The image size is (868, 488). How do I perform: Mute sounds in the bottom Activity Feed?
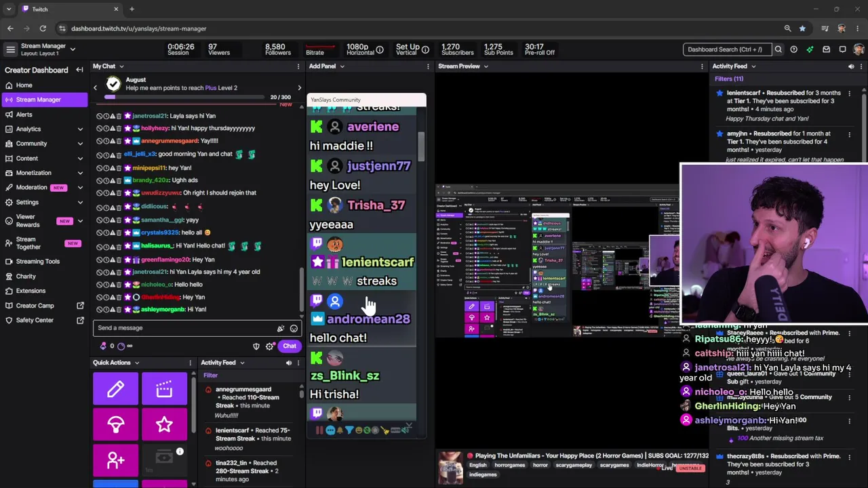288,363
